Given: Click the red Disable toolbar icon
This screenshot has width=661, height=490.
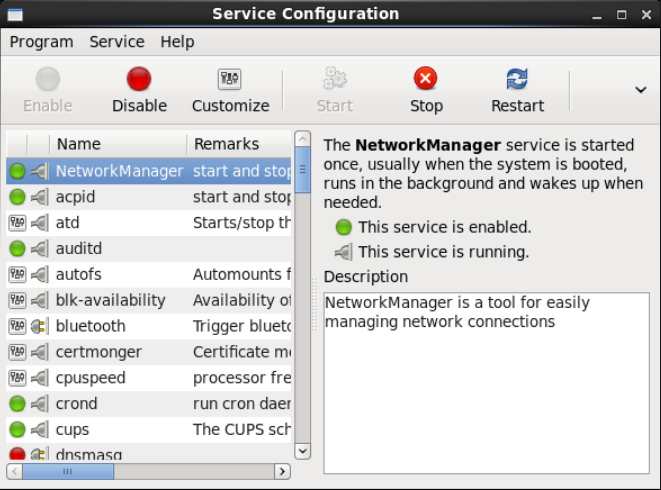Looking at the screenshot, I should coord(139,80).
